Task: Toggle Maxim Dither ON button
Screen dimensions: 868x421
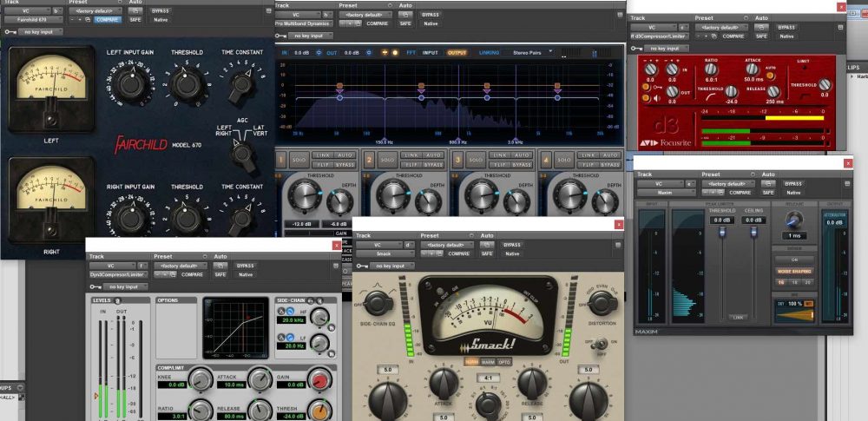Action: point(794,260)
